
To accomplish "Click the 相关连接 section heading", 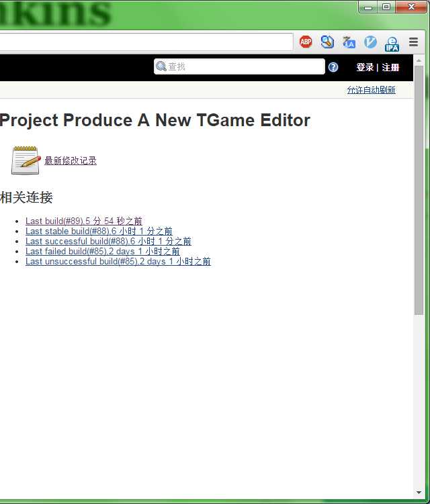I will click(x=26, y=197).
